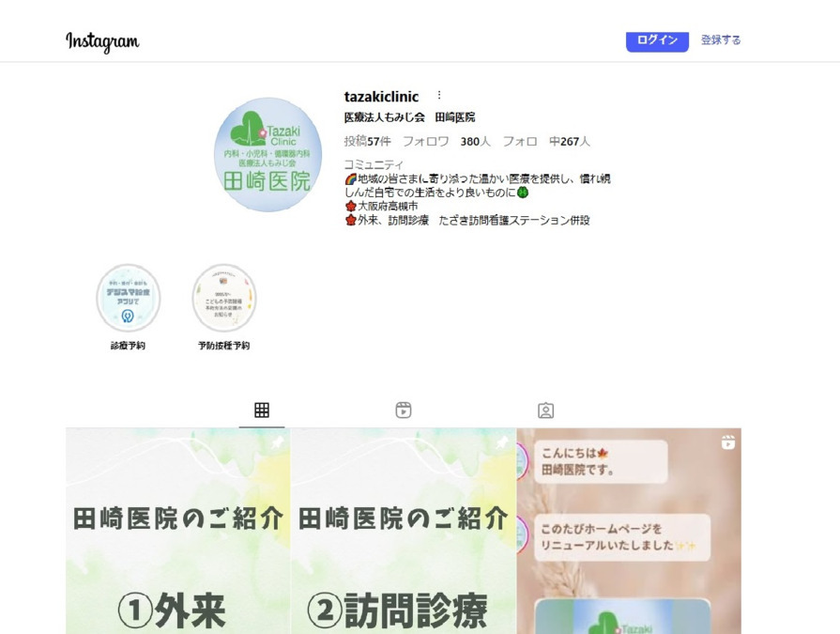The image size is (840, 634).
Task: Click the reel icon on the homepage renewal post
Action: point(728,442)
